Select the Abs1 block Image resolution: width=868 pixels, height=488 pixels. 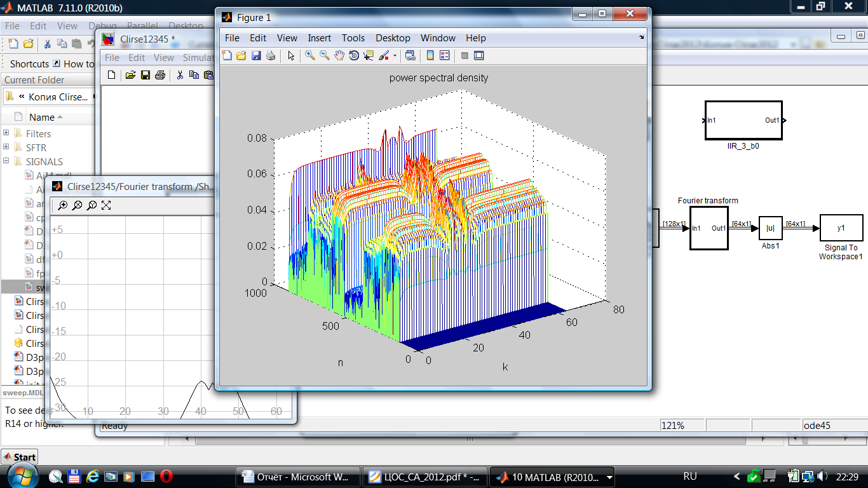click(x=770, y=228)
